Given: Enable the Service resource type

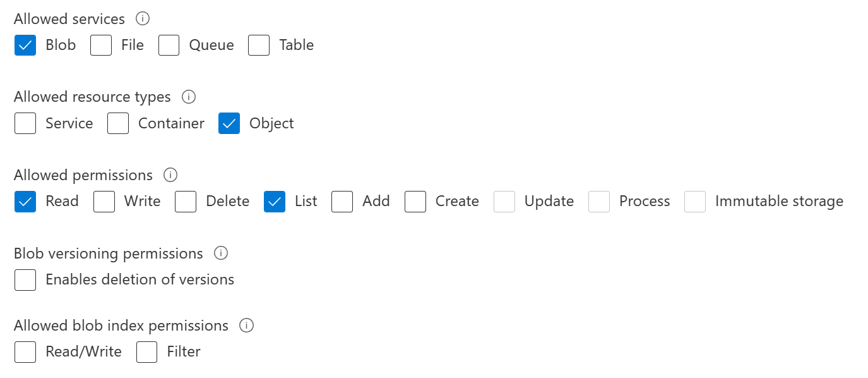Looking at the screenshot, I should coord(25,123).
